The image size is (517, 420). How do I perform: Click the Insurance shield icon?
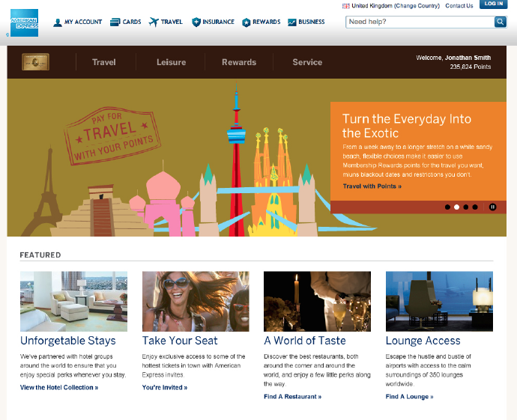point(196,22)
